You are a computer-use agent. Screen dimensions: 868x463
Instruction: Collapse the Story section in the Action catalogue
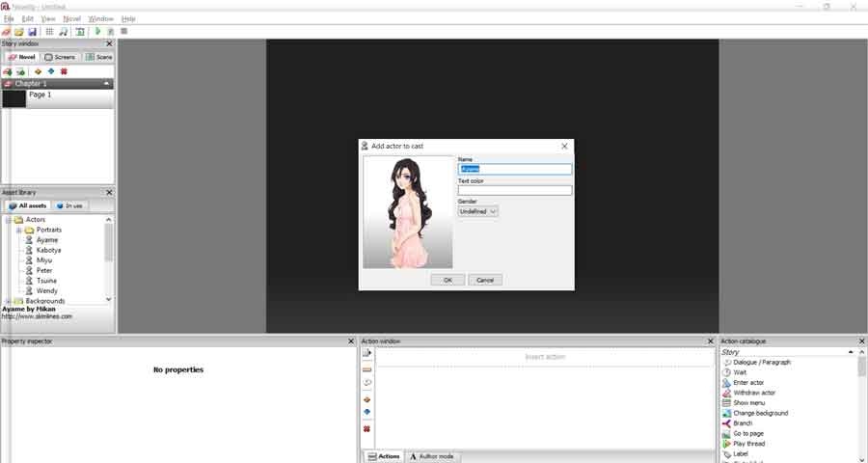(851, 352)
